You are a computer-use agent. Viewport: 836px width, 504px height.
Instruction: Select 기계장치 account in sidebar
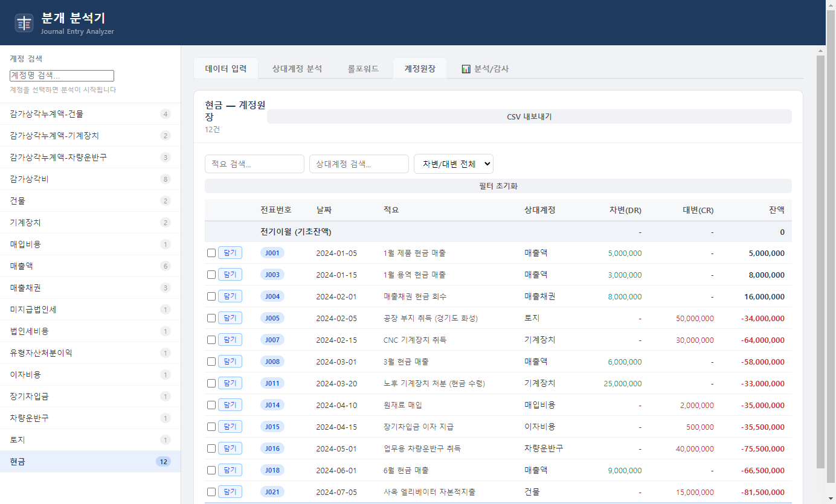pyautogui.click(x=90, y=223)
